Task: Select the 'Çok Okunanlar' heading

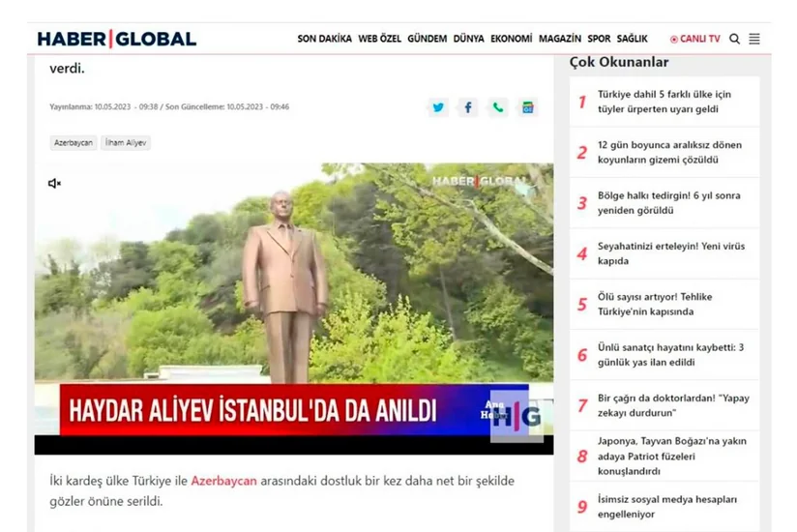Action: (x=619, y=62)
